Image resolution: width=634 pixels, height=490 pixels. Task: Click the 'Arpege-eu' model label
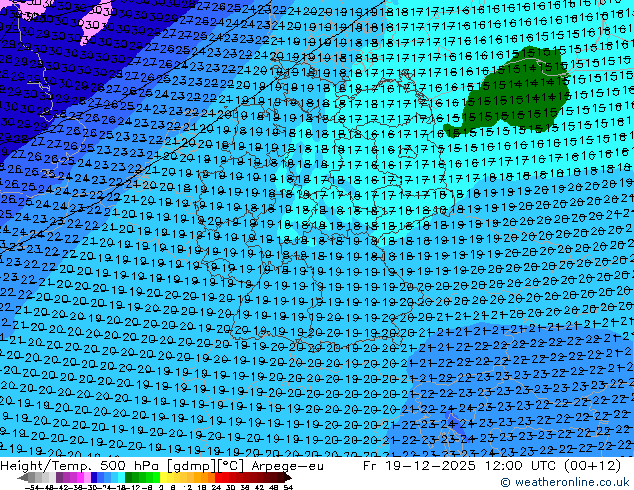(x=287, y=466)
